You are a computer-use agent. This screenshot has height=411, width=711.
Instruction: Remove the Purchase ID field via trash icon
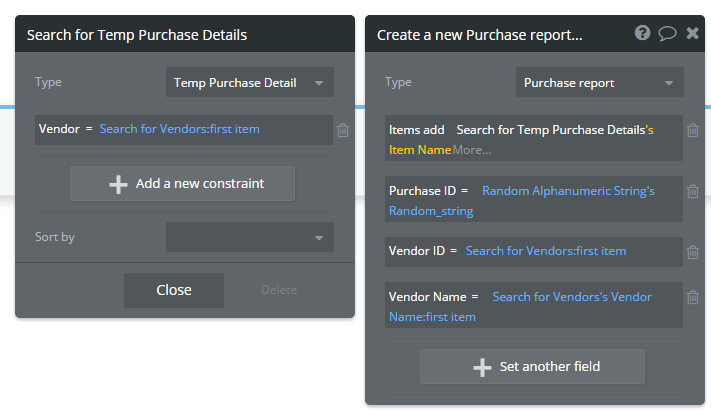[x=692, y=191]
